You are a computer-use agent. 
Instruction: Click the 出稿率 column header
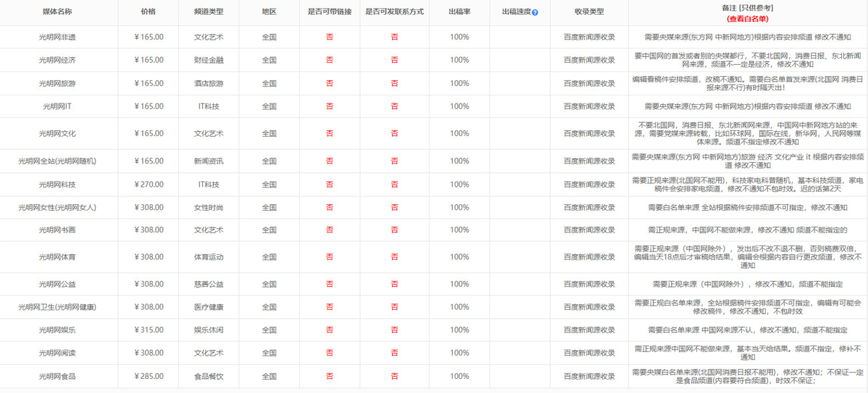click(x=459, y=12)
